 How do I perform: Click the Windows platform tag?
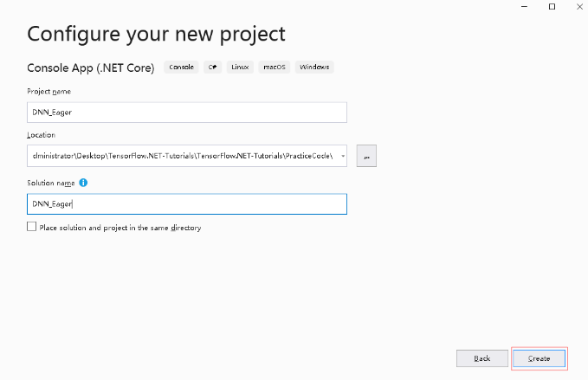tap(314, 67)
